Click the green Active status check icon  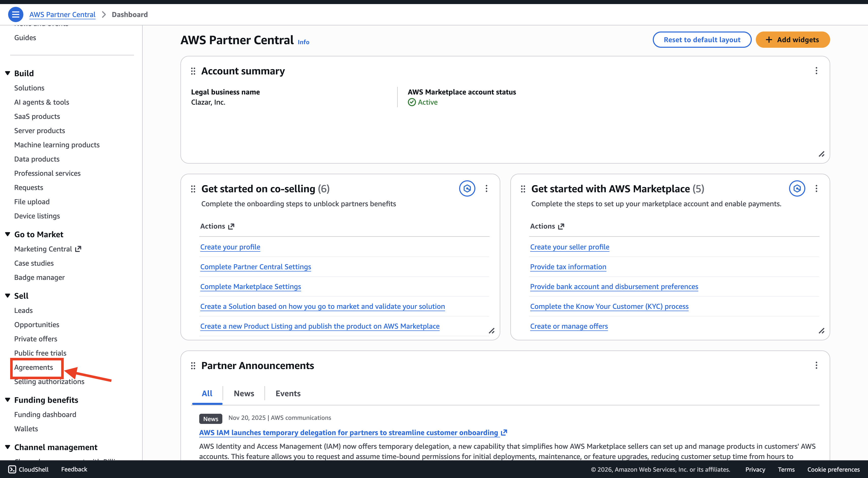pos(412,102)
